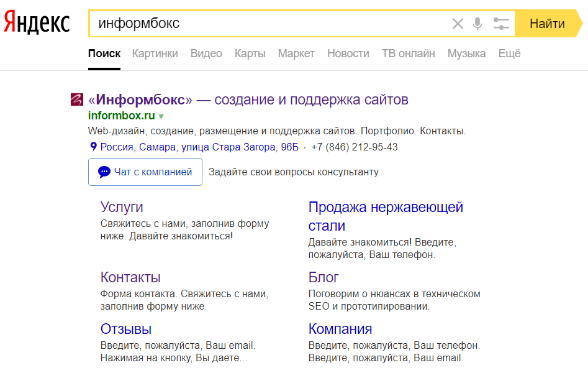Click the map pin address icon
588x378 pixels.
93,146
